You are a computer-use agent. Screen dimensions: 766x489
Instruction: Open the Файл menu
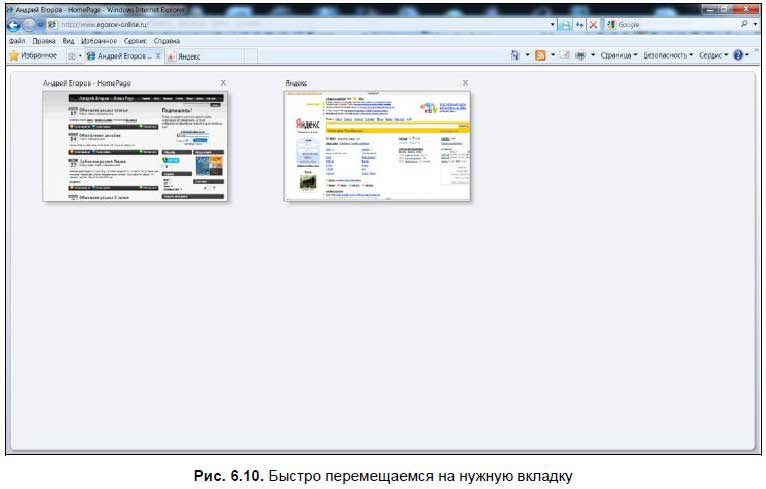[16, 41]
